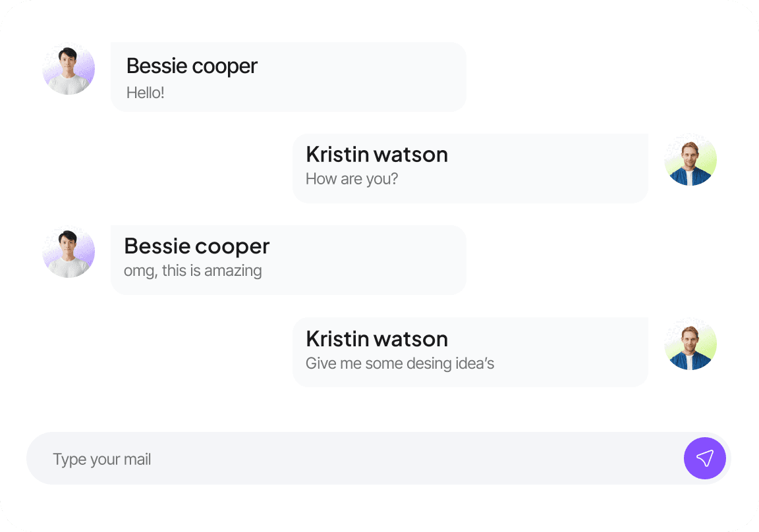Click the middle of the mail input bar

[356, 458]
